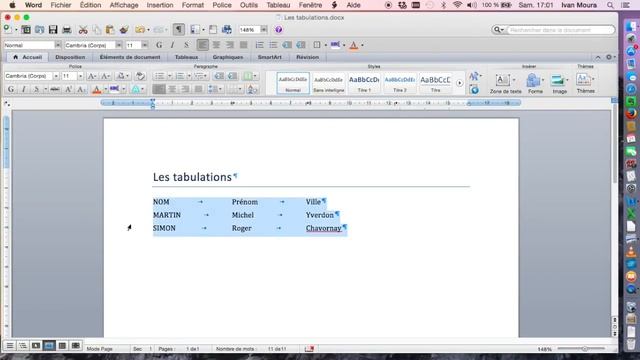Image resolution: width=640 pixels, height=360 pixels.
Task: Open the zoom percentage dropdown
Action: (x=264, y=29)
